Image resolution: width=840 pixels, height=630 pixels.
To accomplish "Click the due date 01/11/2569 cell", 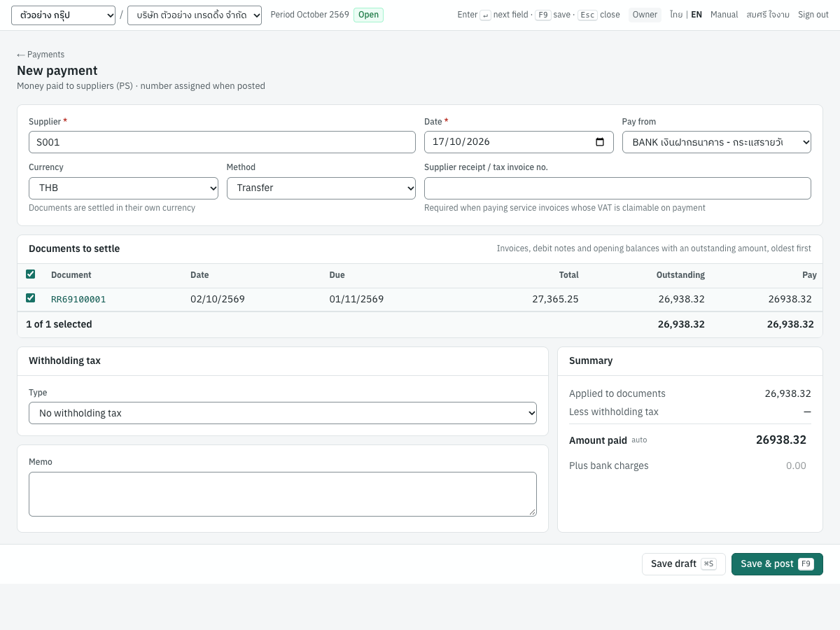I will 356,299.
